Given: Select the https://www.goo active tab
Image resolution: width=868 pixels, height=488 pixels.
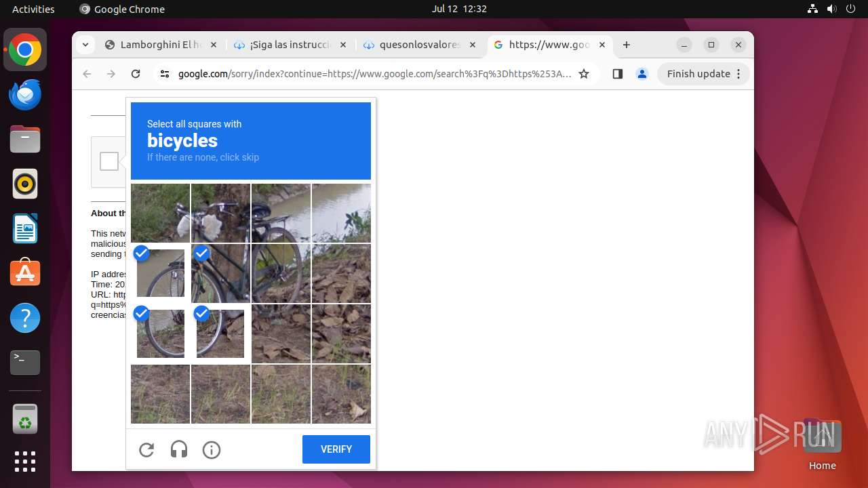Looking at the screenshot, I should 549,45.
